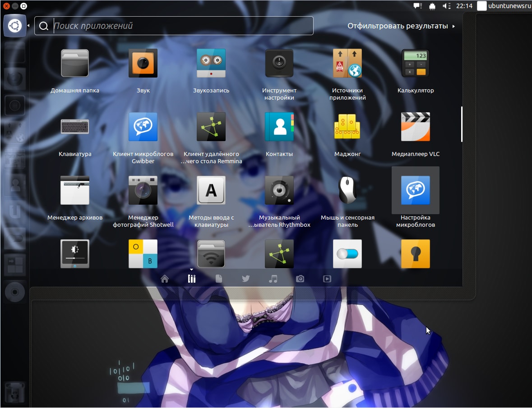This screenshot has height=408, width=532.
Task: Click the Поиск приложений search field
Action: pos(174,26)
